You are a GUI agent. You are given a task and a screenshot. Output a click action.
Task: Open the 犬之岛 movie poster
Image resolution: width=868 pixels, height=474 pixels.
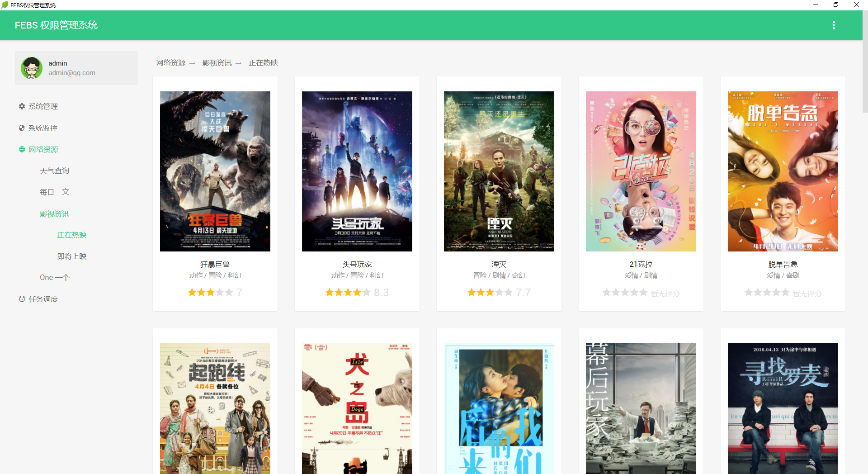[x=357, y=408]
